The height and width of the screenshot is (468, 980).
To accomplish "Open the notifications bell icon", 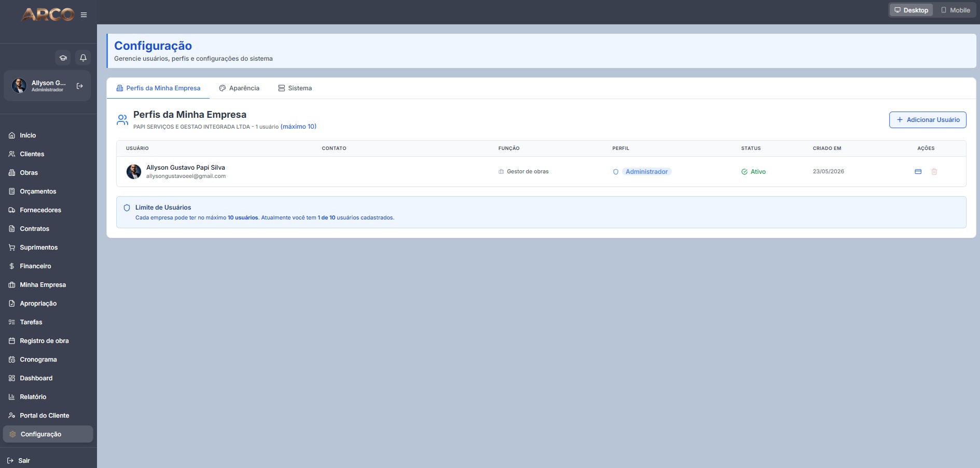I will coord(83,58).
